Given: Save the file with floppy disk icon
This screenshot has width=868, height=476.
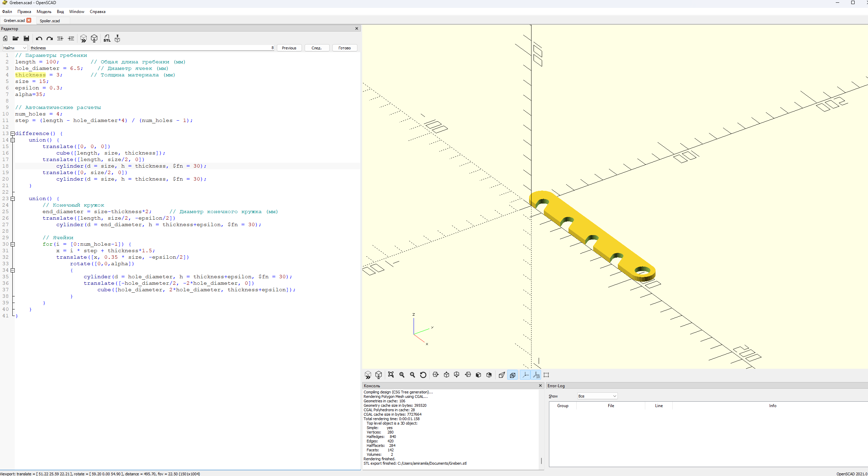Looking at the screenshot, I should [26, 38].
